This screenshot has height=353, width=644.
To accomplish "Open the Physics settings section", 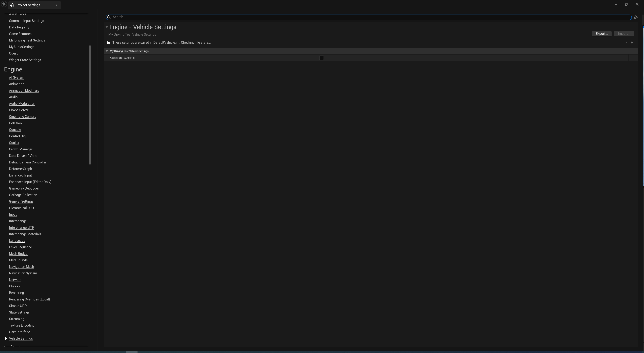I will [x=15, y=286].
